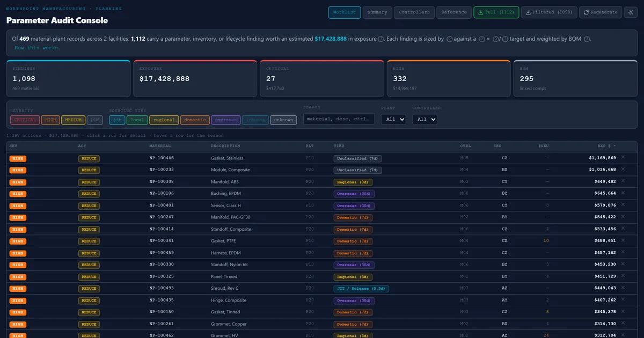Screen dimensions: 644x338
Task: Sort by the SEV column header
Action: [x=13, y=146]
